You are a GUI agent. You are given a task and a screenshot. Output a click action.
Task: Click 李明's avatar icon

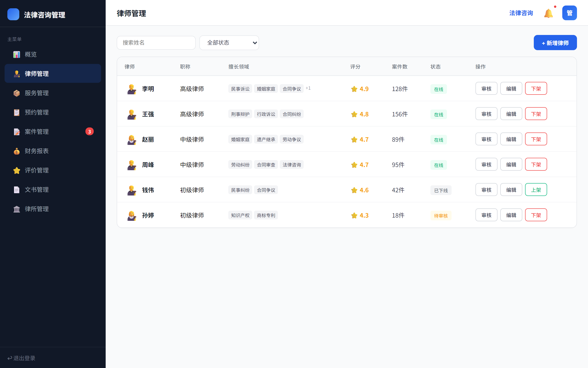(x=131, y=89)
